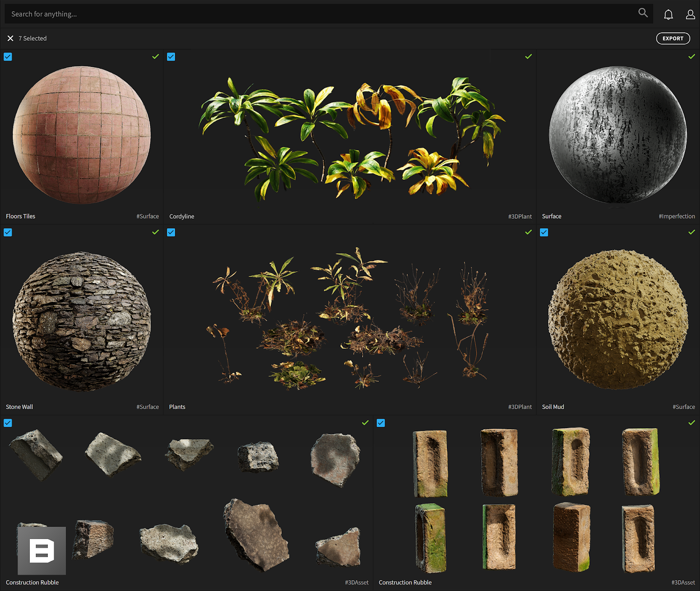Open the dried Plants collection preview
Image resolution: width=700 pixels, height=591 pixels.
[x=348, y=318]
